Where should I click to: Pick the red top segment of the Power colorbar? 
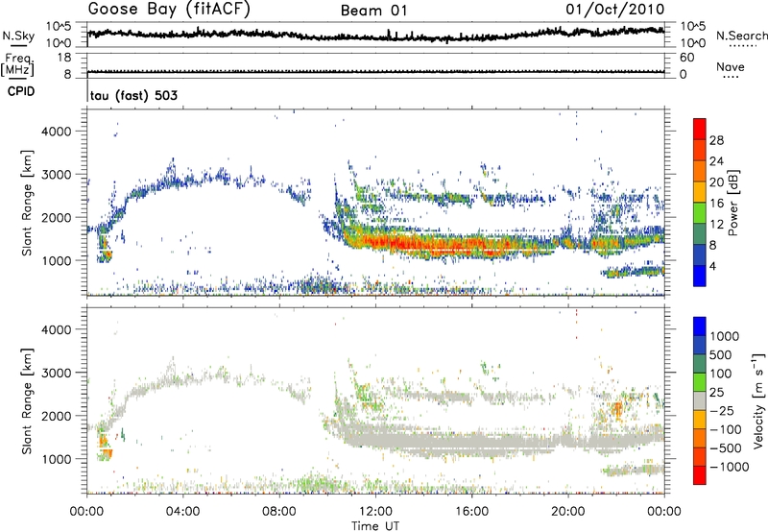700,129
